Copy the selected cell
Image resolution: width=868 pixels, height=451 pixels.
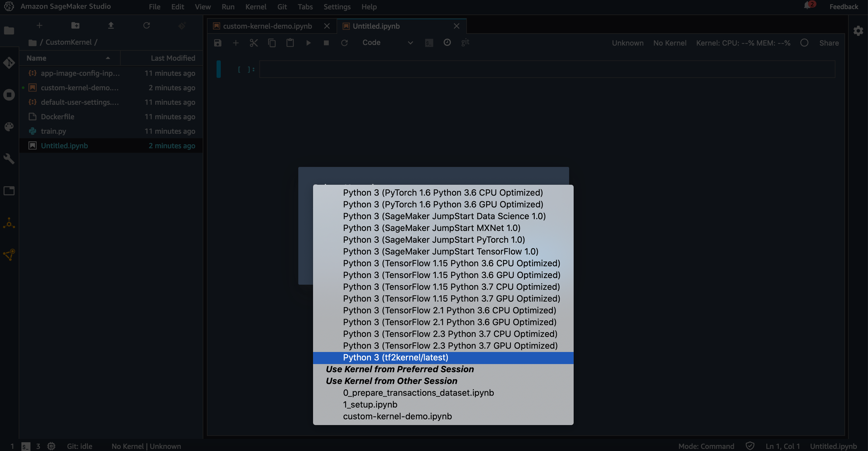click(x=272, y=43)
